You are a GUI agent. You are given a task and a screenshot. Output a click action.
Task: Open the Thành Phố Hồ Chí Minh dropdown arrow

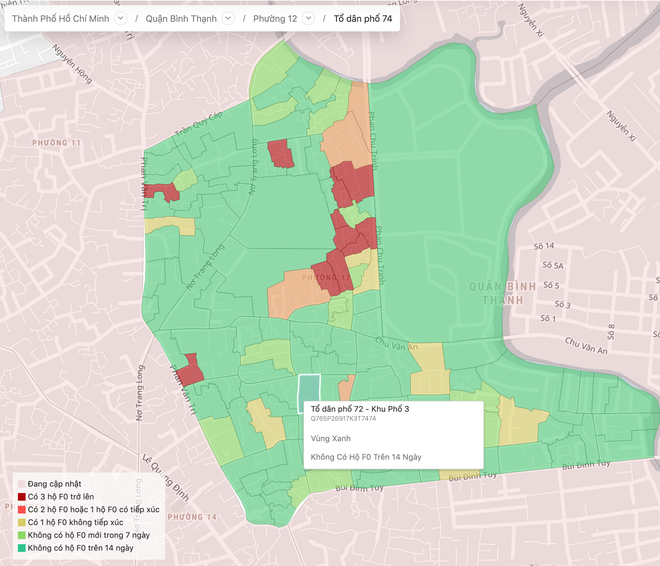pos(120,19)
